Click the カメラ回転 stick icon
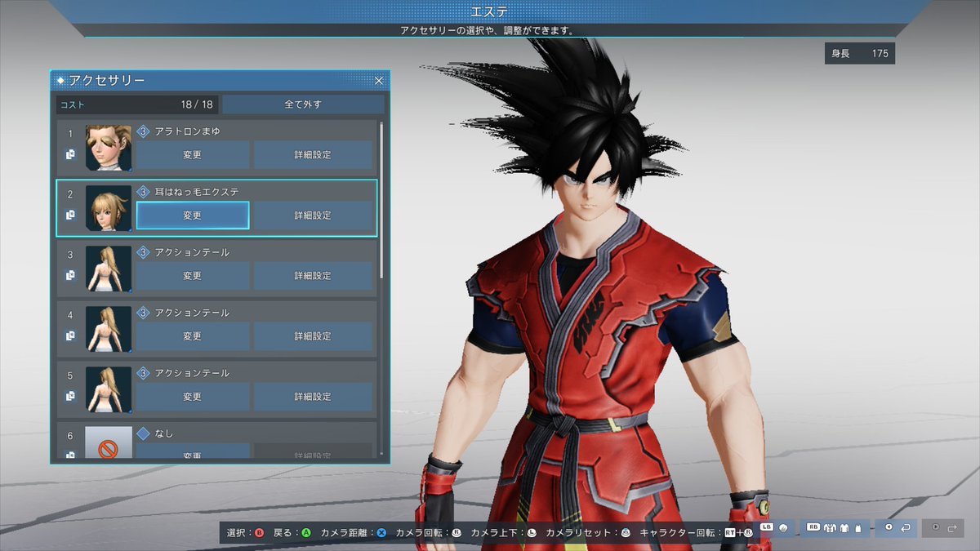Screen dimensions: 980x551 click(456, 533)
